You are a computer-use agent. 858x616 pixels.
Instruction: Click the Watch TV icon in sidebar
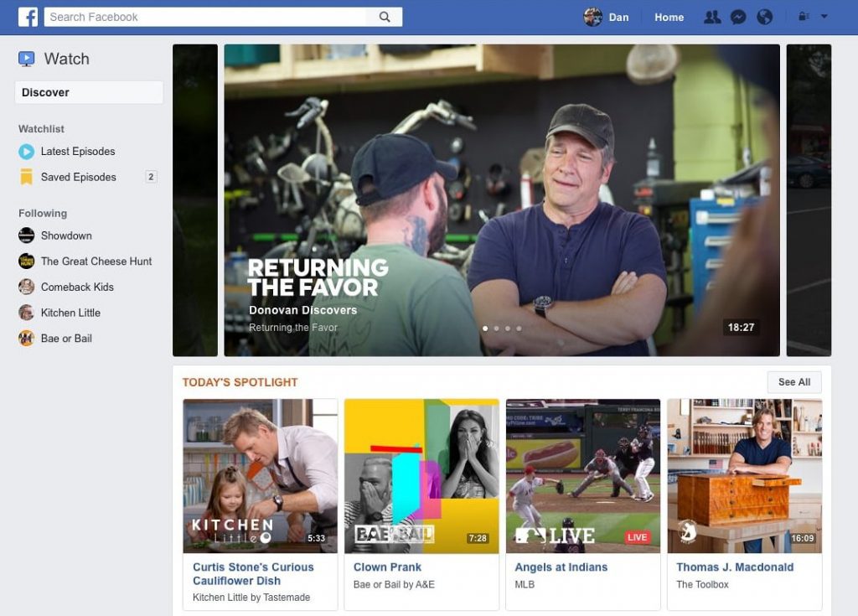coord(28,59)
